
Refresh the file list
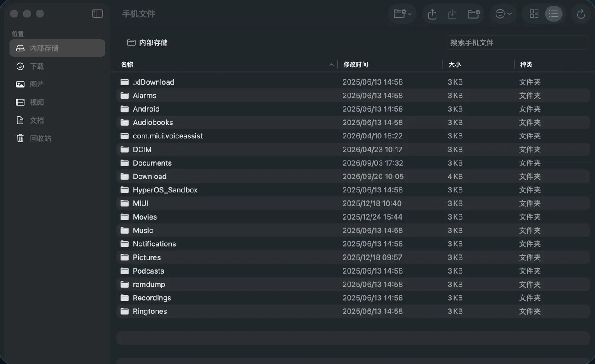(581, 14)
